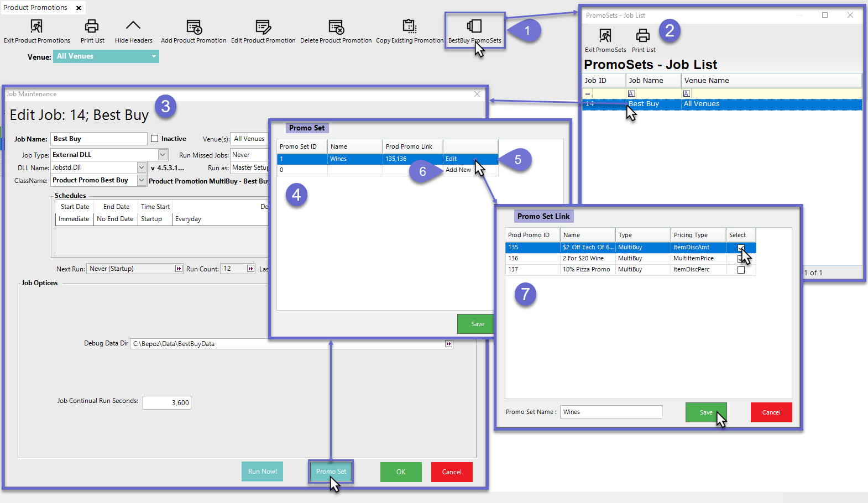This screenshot has width=868, height=503.
Task: Click Edit Product Promotion icon
Action: [x=263, y=27]
